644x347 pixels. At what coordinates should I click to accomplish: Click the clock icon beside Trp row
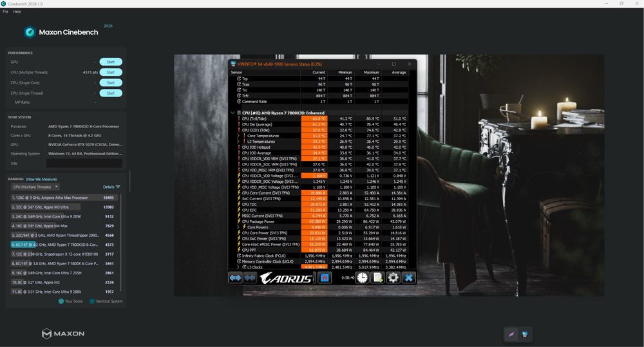point(239,79)
